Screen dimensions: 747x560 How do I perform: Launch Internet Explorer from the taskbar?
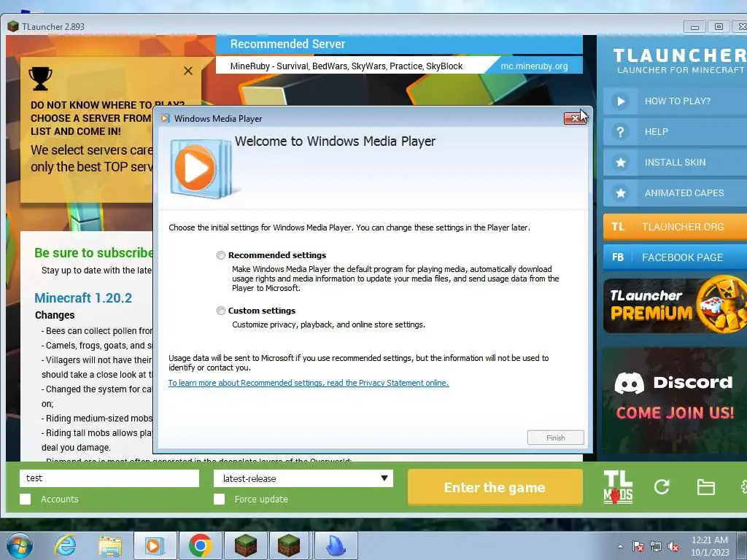(x=65, y=545)
